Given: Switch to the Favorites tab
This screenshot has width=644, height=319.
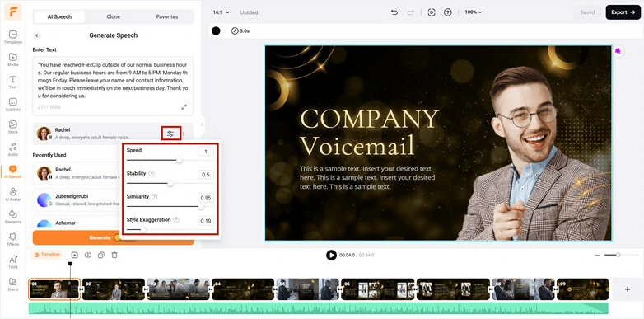Looking at the screenshot, I should (x=167, y=16).
